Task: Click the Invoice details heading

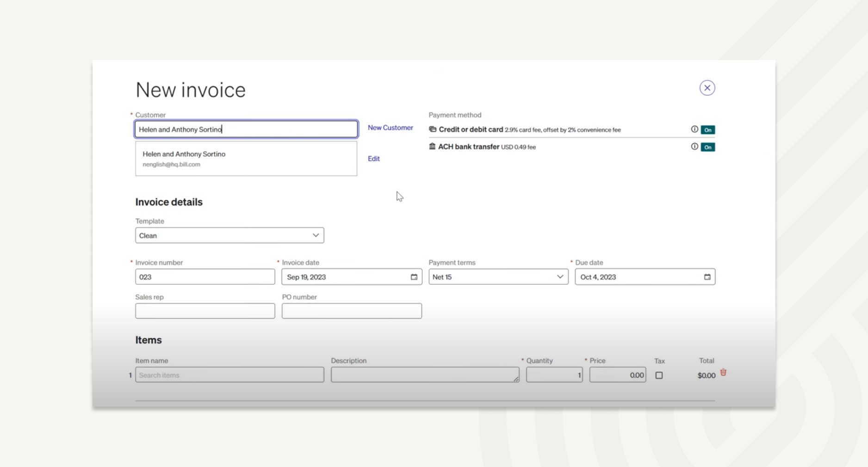Action: [x=169, y=202]
